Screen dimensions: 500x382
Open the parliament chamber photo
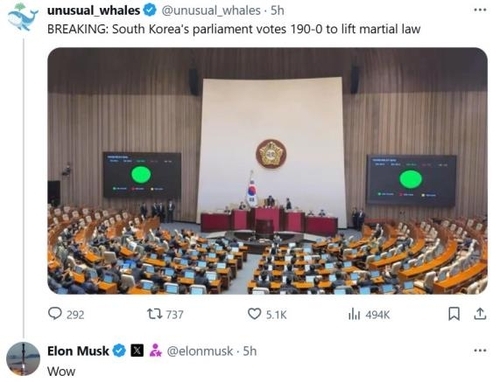pos(267,171)
